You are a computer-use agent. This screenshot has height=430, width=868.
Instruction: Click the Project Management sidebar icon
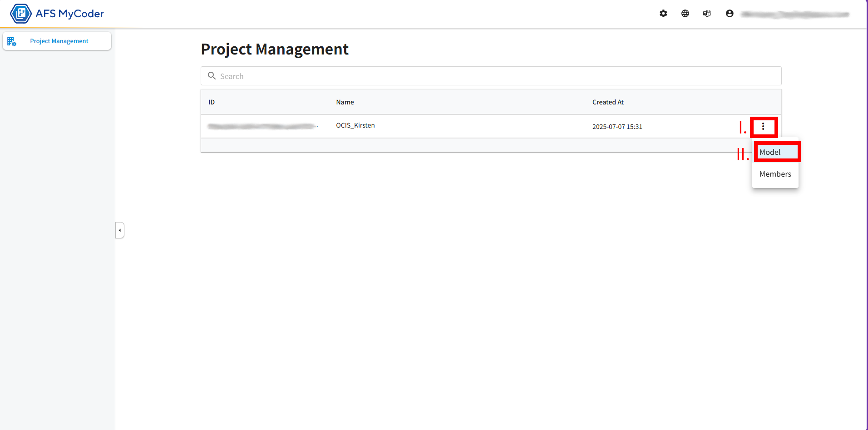[x=12, y=42]
